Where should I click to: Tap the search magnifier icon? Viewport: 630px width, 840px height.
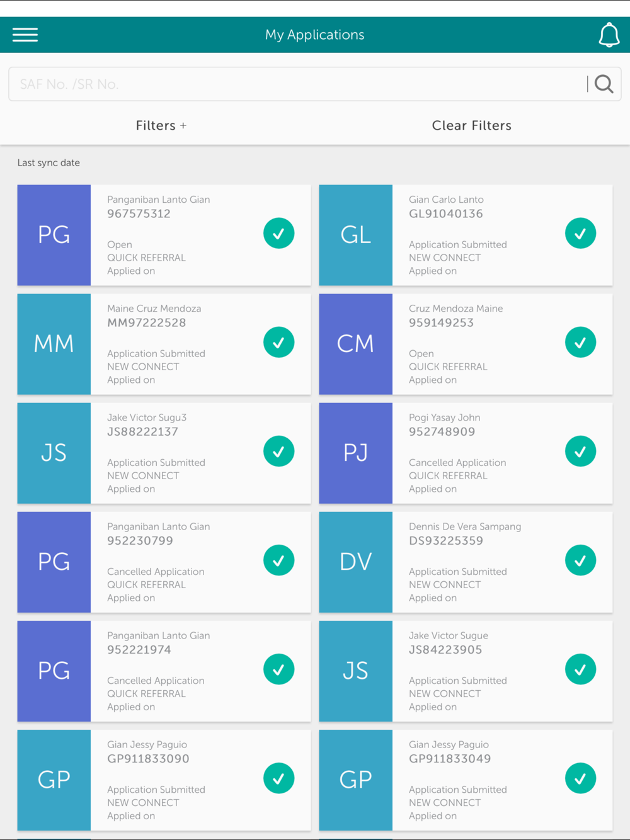[604, 84]
